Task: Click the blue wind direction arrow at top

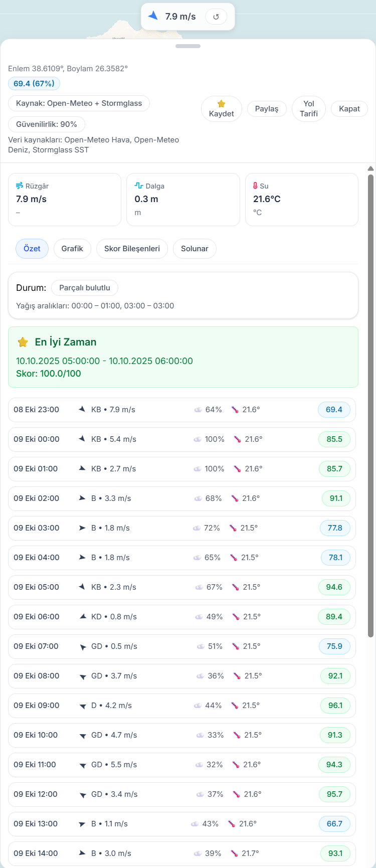Action: coord(153,16)
